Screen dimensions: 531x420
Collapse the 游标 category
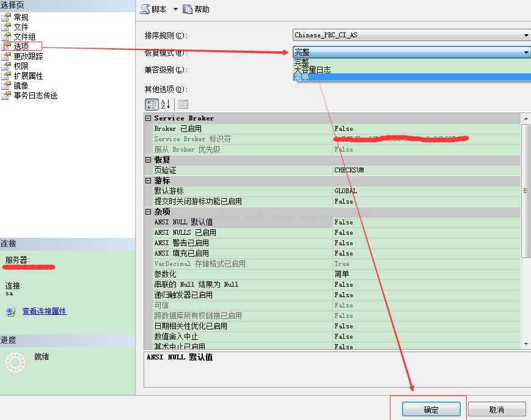click(148, 180)
